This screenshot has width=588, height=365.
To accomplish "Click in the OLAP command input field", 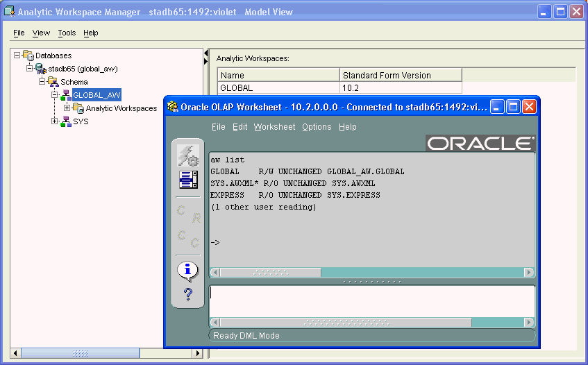I will coord(372,301).
